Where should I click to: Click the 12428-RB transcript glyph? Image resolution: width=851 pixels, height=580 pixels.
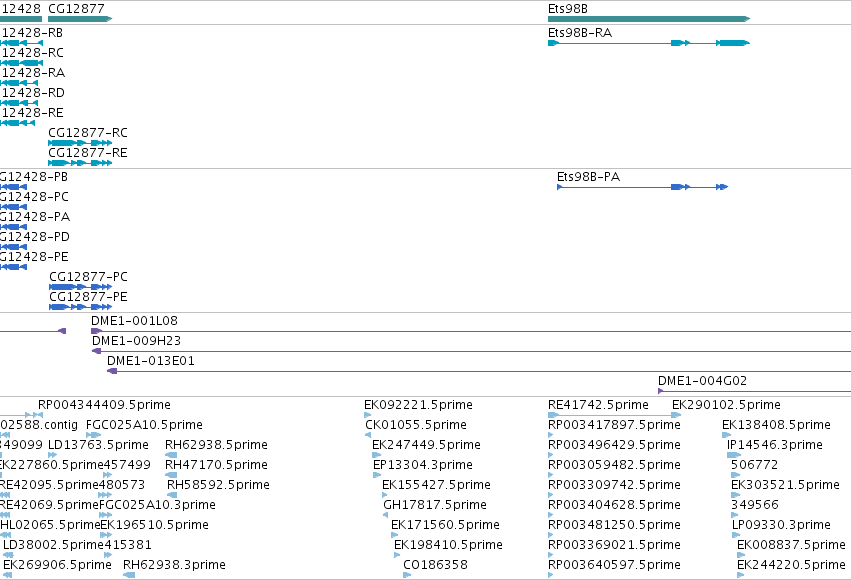pos(21,43)
